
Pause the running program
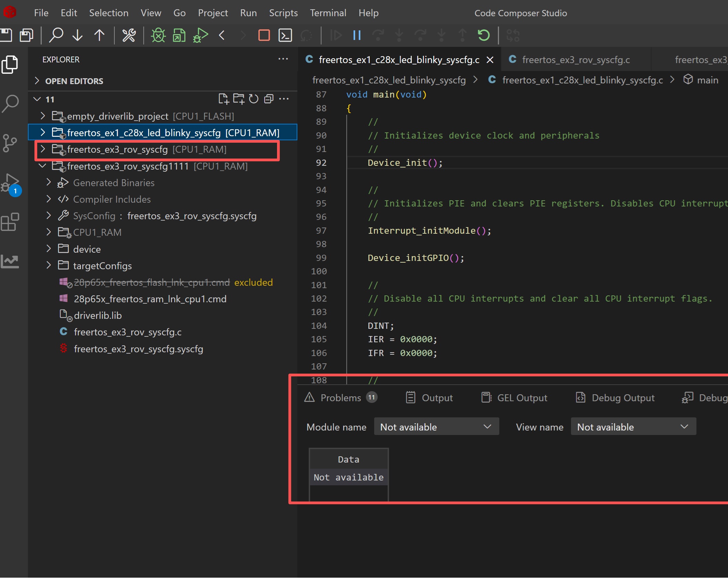click(x=357, y=35)
